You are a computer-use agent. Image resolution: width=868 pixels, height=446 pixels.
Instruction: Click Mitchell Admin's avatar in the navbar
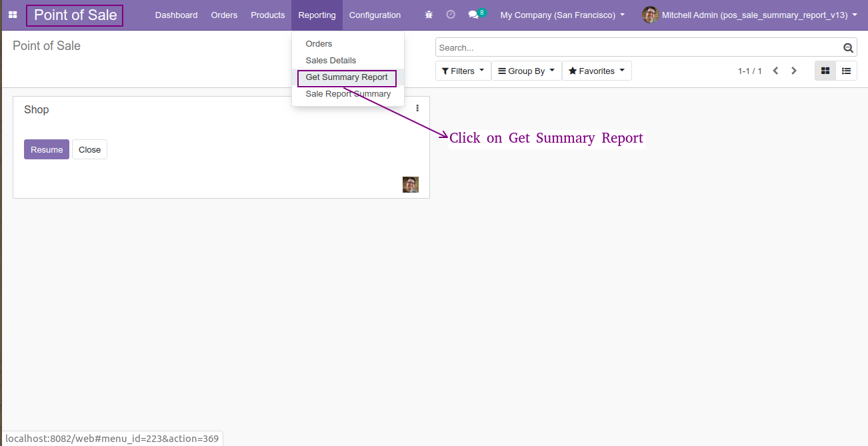tap(650, 15)
